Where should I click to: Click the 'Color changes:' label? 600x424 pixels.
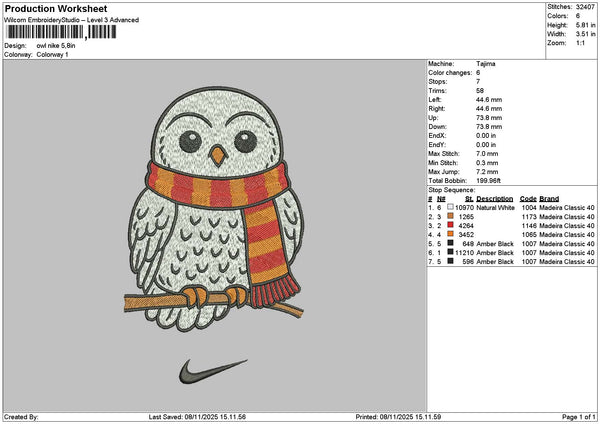[x=450, y=73]
